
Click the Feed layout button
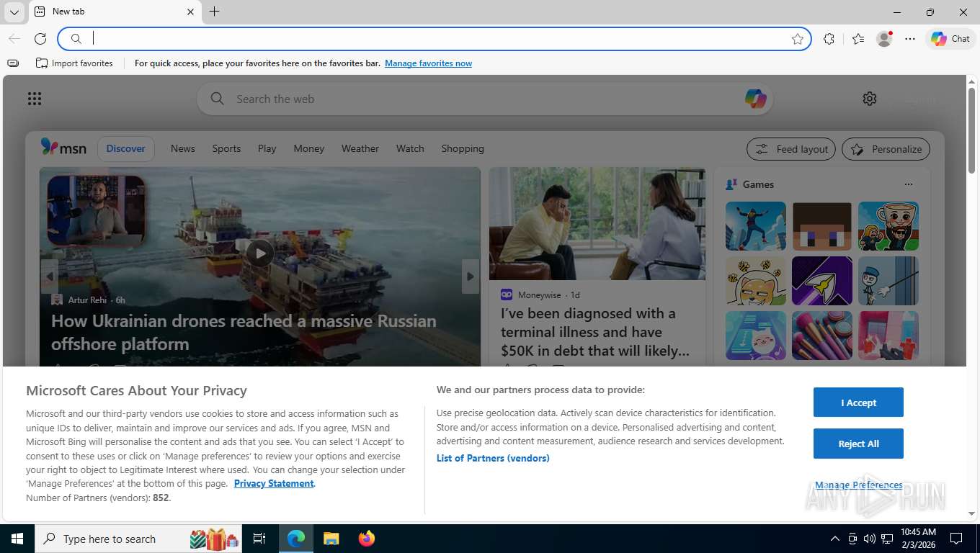click(x=791, y=149)
